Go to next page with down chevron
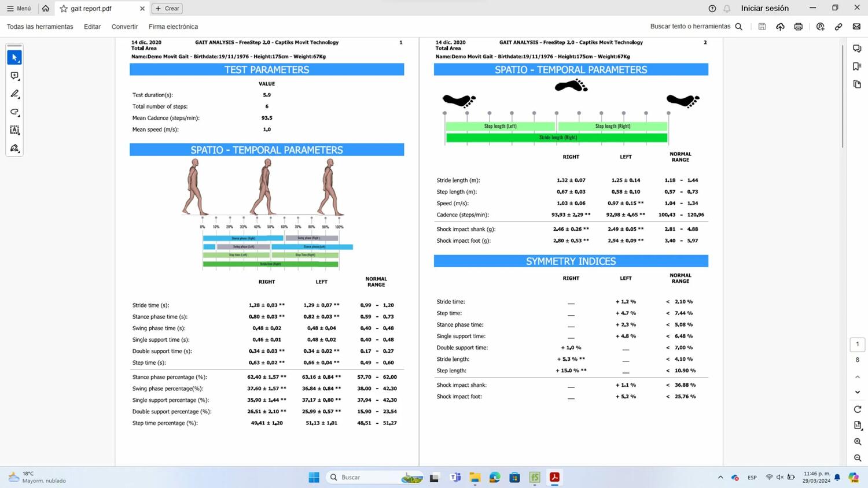Screen dimensions: 868x488 coord(857,392)
